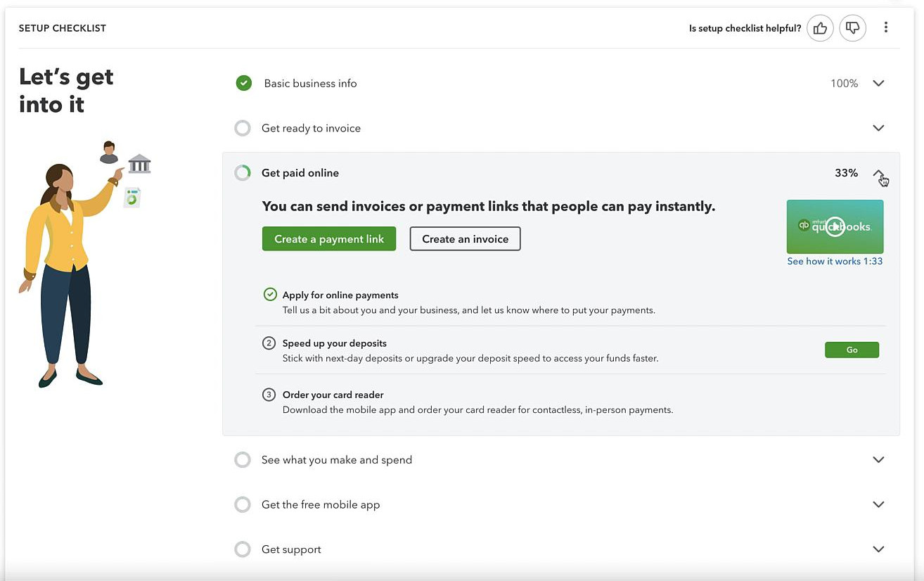
Task: Click the Create an invoice button
Action: [465, 238]
